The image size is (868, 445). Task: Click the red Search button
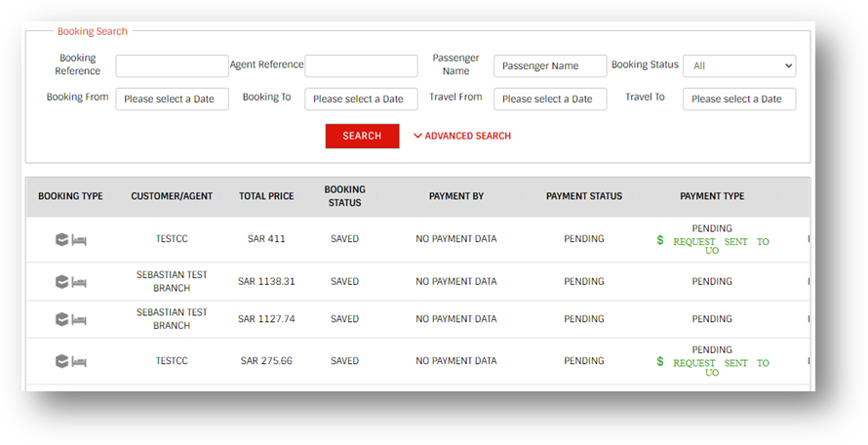coord(362,136)
